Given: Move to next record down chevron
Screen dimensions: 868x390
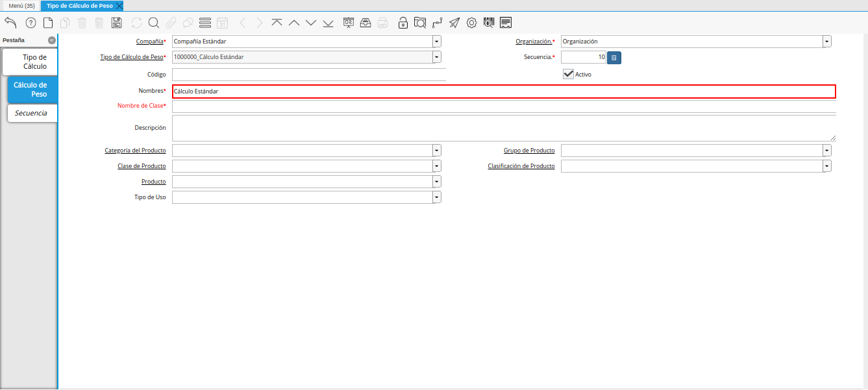Looking at the screenshot, I should 311,23.
